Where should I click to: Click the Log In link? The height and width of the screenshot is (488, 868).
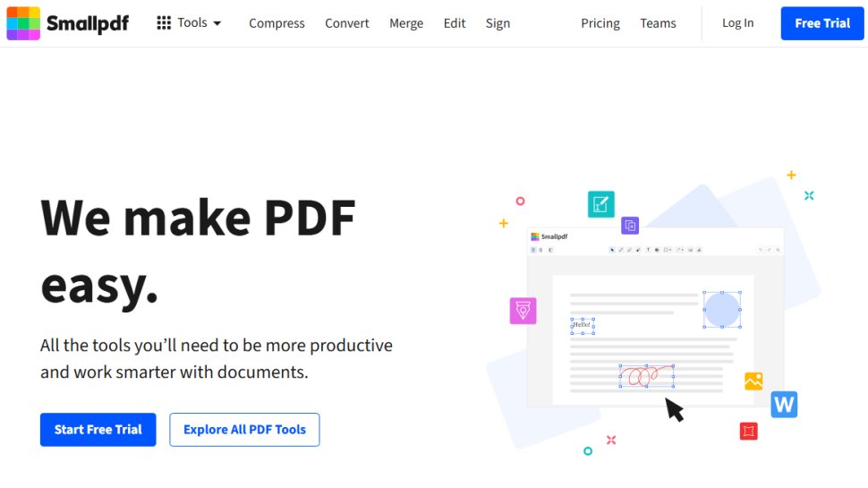point(738,22)
